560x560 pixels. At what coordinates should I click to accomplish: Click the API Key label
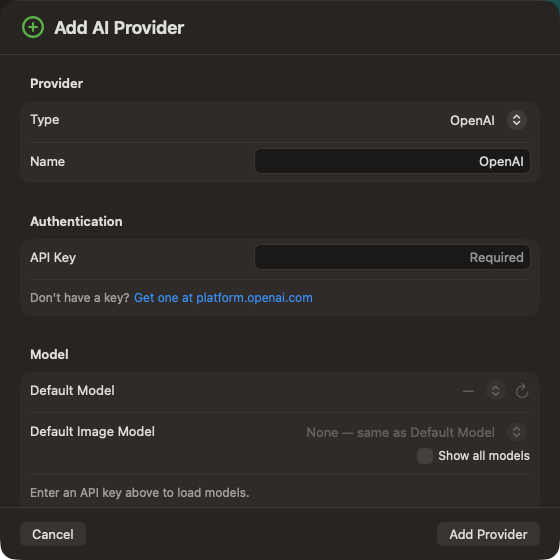53,258
